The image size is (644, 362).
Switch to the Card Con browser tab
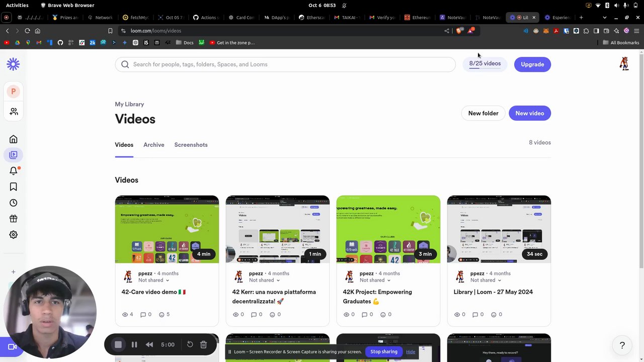[x=242, y=18]
